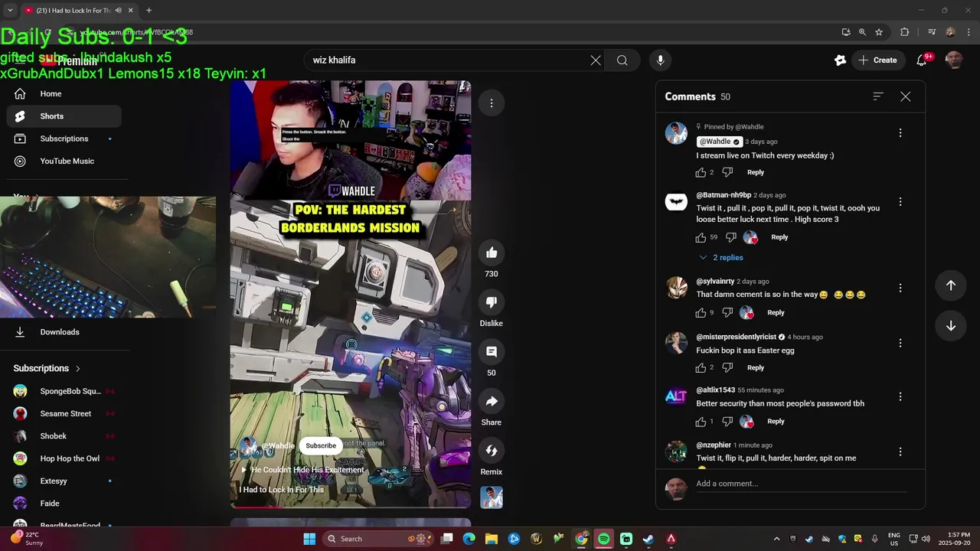The height and width of the screenshot is (551, 980).
Task: Open Steam from the taskbar
Action: coord(648,539)
